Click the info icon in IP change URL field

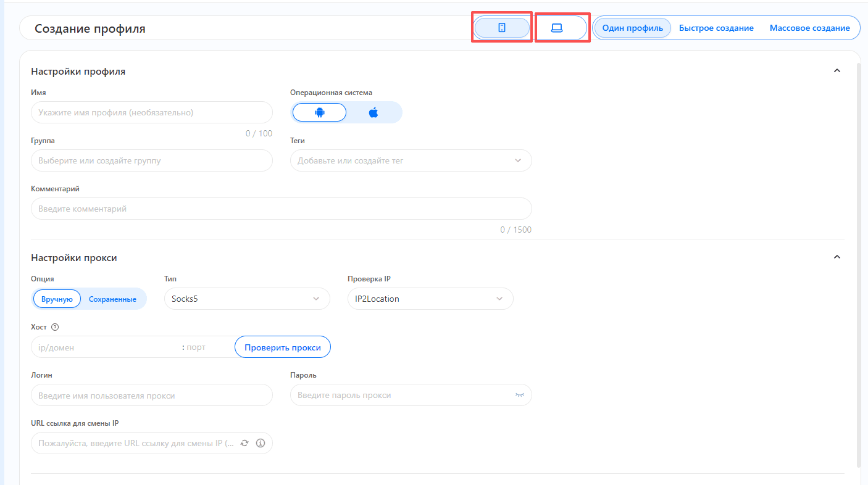point(260,443)
